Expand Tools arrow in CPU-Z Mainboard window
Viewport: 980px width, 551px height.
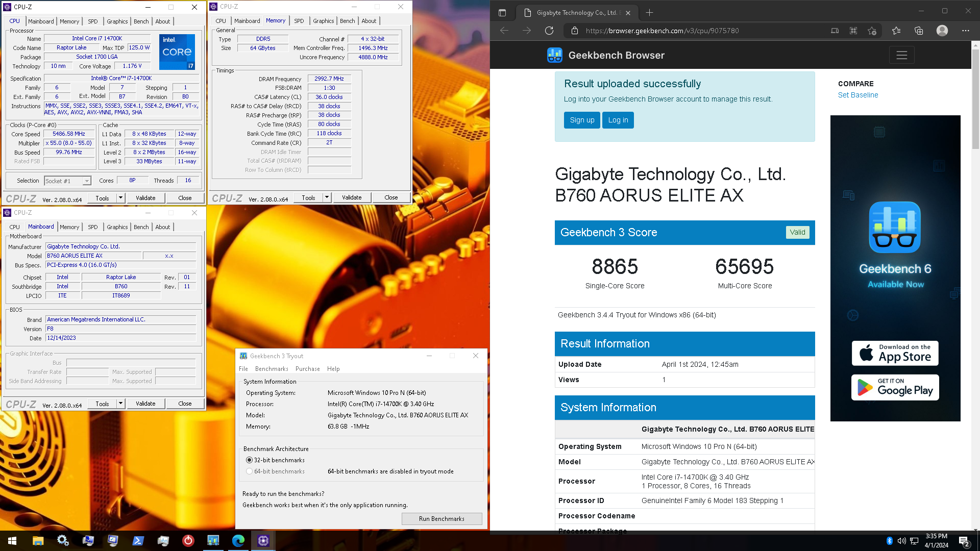coord(120,404)
